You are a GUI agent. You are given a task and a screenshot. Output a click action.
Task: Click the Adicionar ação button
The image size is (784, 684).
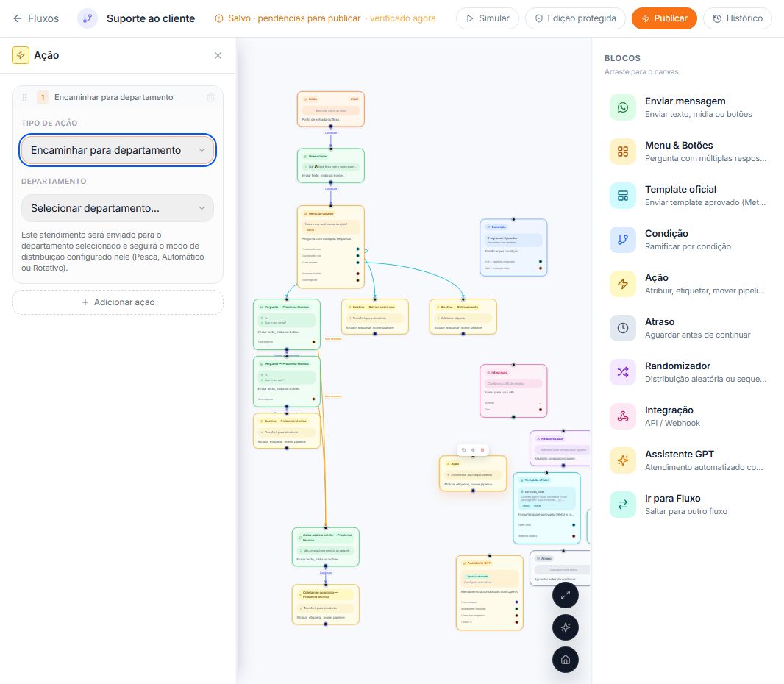(x=118, y=302)
